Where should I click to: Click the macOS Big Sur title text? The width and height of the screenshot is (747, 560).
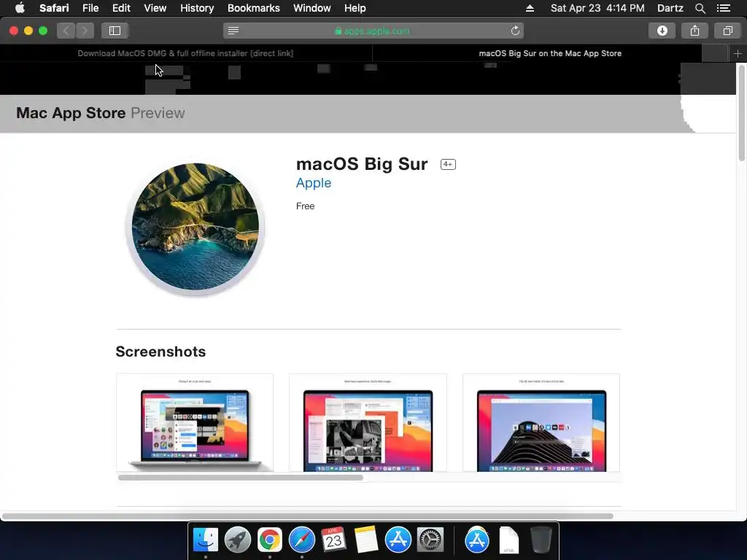click(362, 164)
